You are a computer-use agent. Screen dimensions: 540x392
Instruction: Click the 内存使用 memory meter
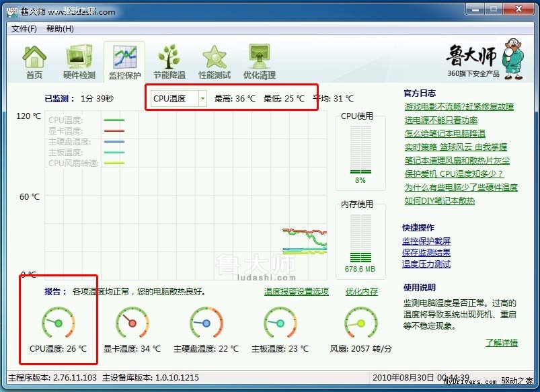[360, 239]
